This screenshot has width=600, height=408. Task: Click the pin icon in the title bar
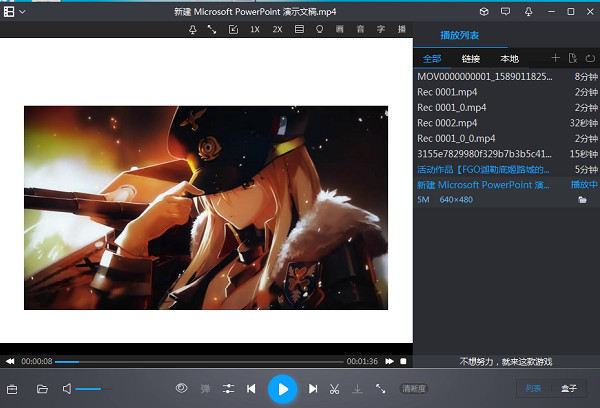(528, 11)
